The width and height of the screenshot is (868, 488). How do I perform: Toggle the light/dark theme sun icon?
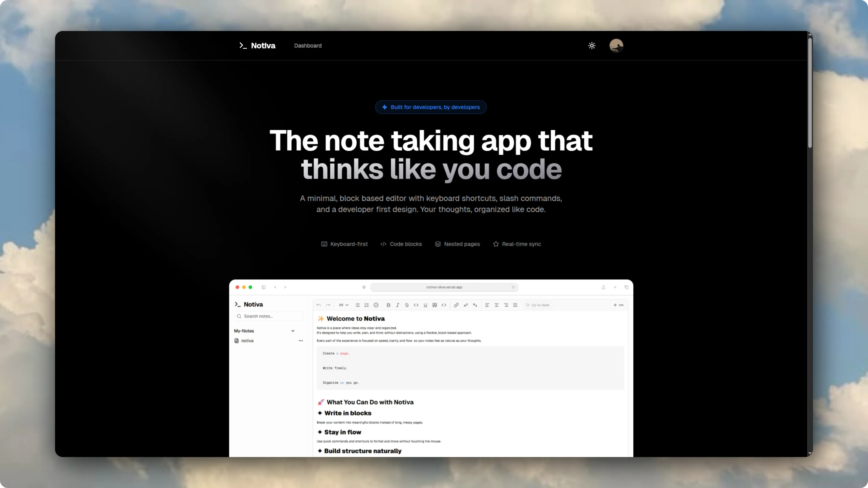[592, 46]
